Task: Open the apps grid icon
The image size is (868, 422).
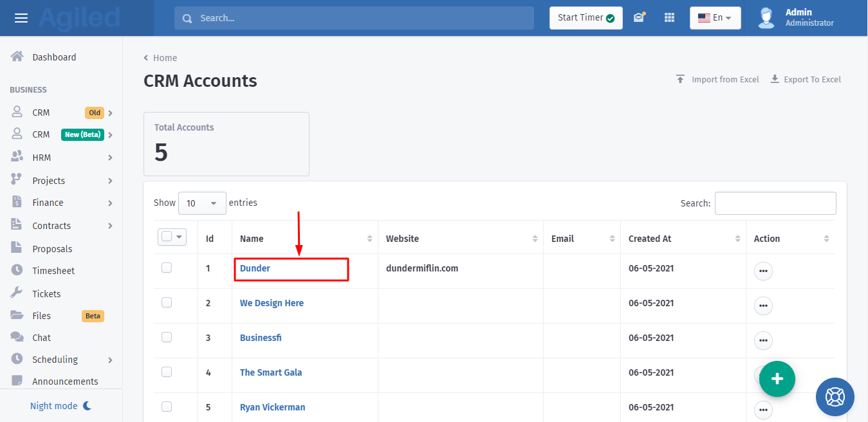Action: [669, 18]
